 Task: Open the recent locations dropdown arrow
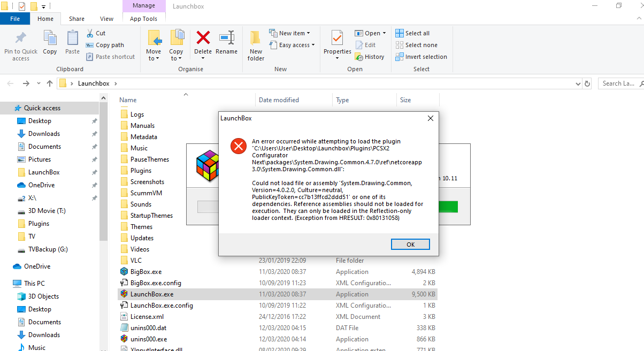point(39,83)
